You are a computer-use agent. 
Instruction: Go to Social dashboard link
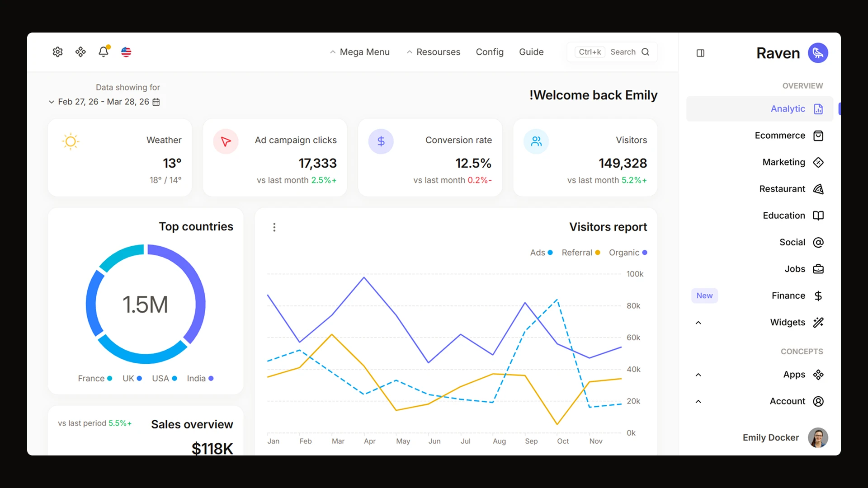pyautogui.click(x=759, y=242)
